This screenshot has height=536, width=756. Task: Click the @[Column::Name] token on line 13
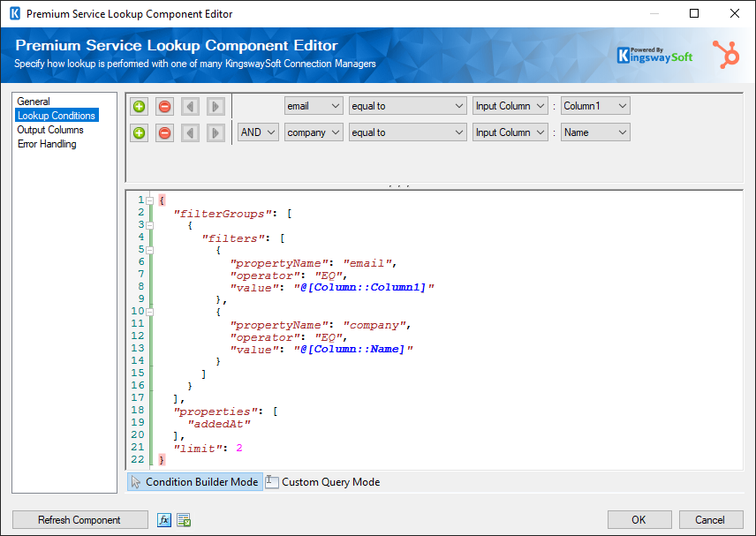coord(353,350)
